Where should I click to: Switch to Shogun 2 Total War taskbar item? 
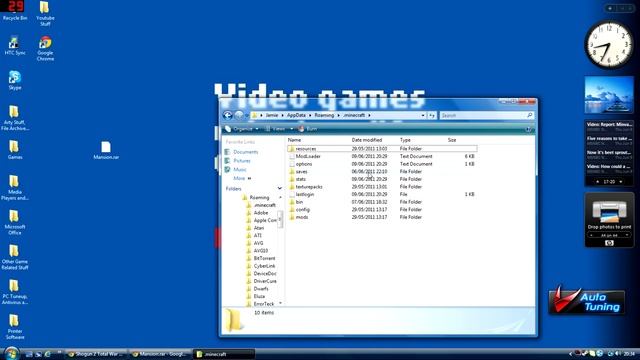click(96, 354)
